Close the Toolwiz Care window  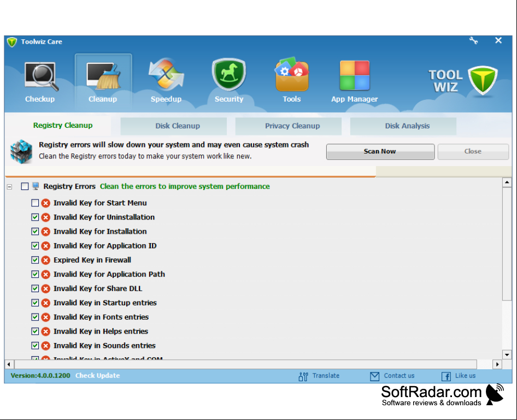[x=498, y=40]
